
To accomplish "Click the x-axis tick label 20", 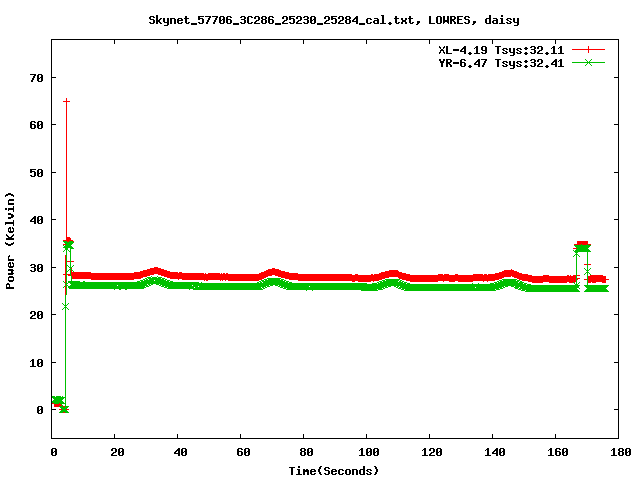I will click(x=117, y=452).
